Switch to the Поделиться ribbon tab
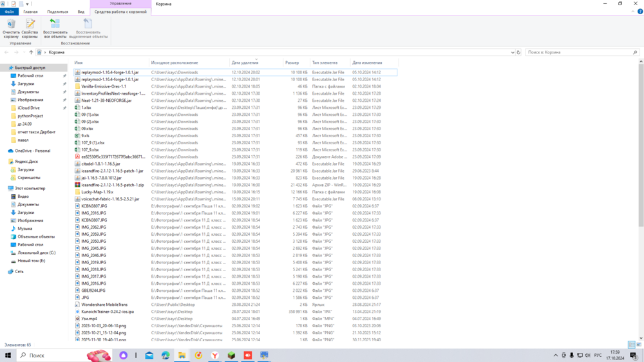Image resolution: width=644 pixels, height=362 pixels. (x=57, y=12)
